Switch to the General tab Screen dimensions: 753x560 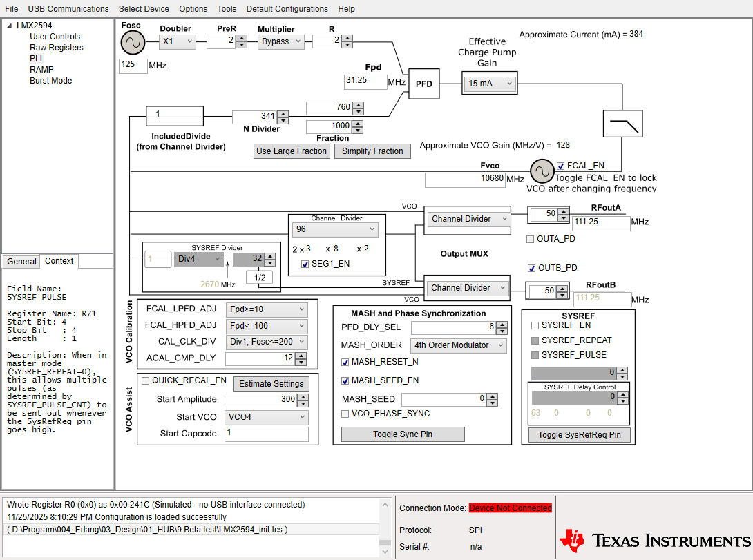(21, 262)
